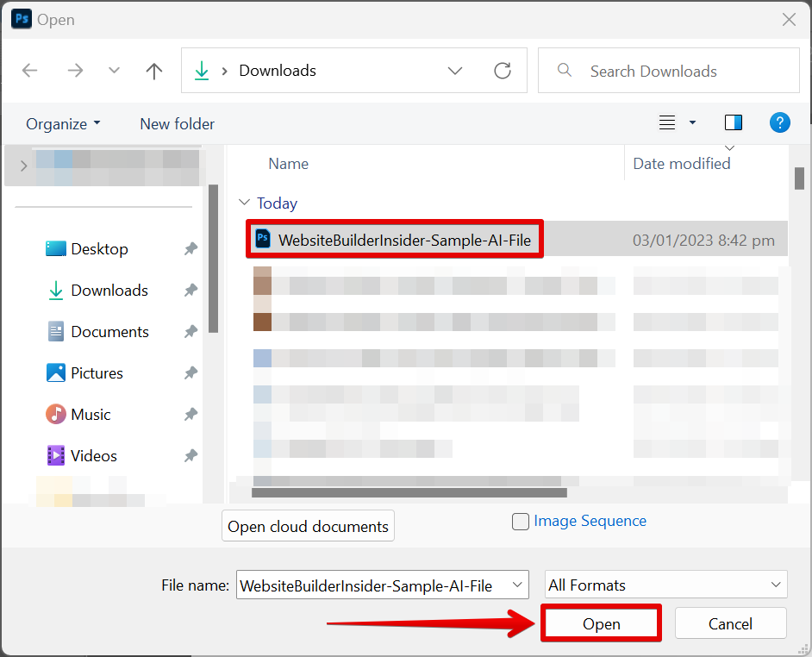This screenshot has width=812, height=657.
Task: Toggle the preview pane icon
Action: click(x=734, y=122)
